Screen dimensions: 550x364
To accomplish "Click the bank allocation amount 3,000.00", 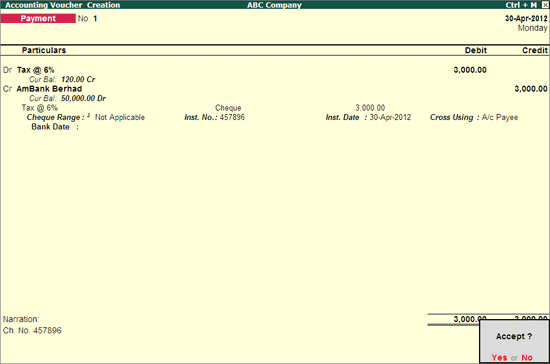I will click(370, 108).
